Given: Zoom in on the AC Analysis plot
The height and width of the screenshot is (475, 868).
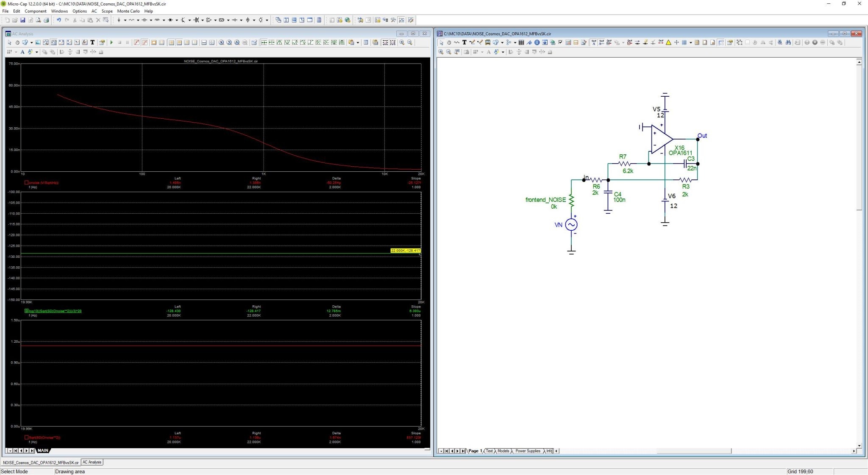Looking at the screenshot, I should (402, 42).
